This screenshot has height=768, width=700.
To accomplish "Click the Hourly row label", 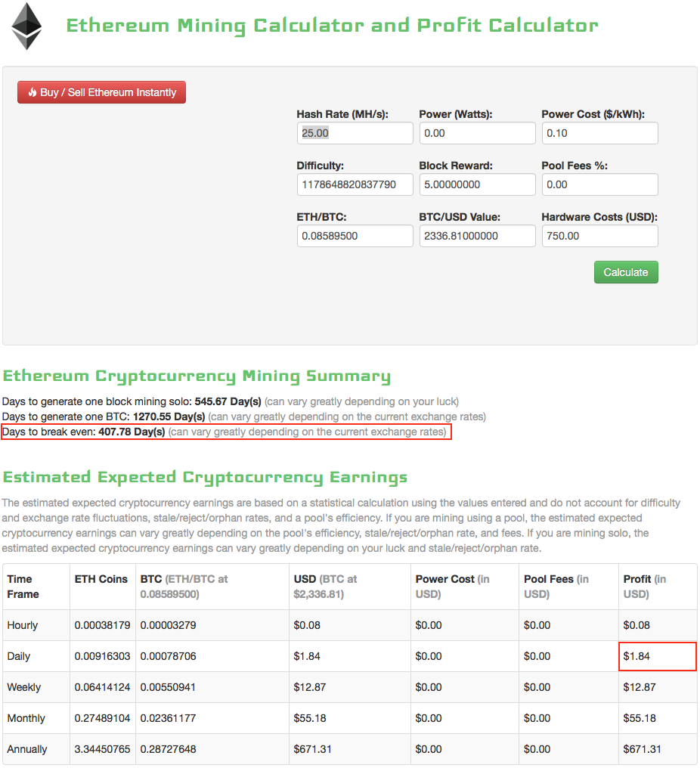I will [23, 625].
